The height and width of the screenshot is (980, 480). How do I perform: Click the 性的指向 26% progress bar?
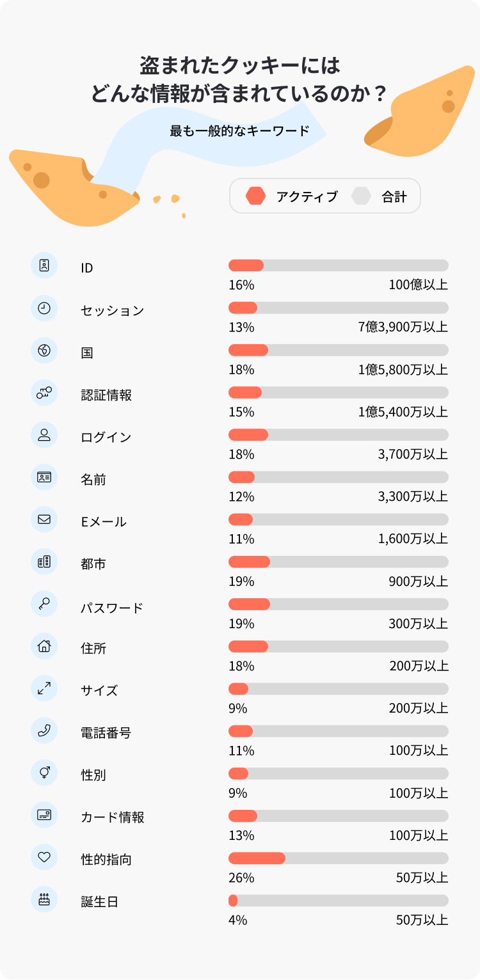(x=338, y=858)
